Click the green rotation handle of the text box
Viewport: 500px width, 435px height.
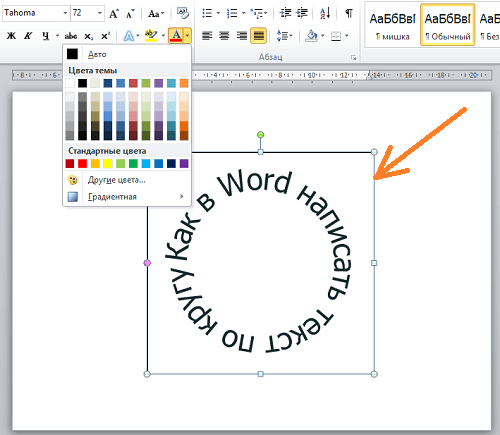point(261,135)
